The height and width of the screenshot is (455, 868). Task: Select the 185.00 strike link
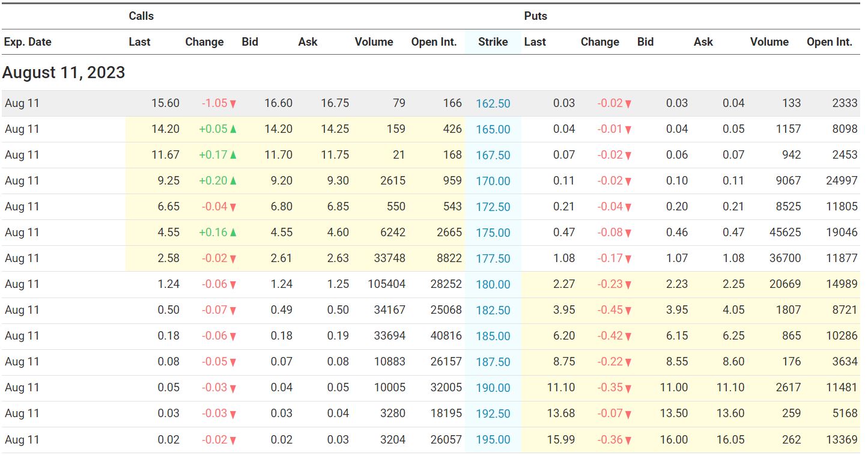tap(493, 336)
